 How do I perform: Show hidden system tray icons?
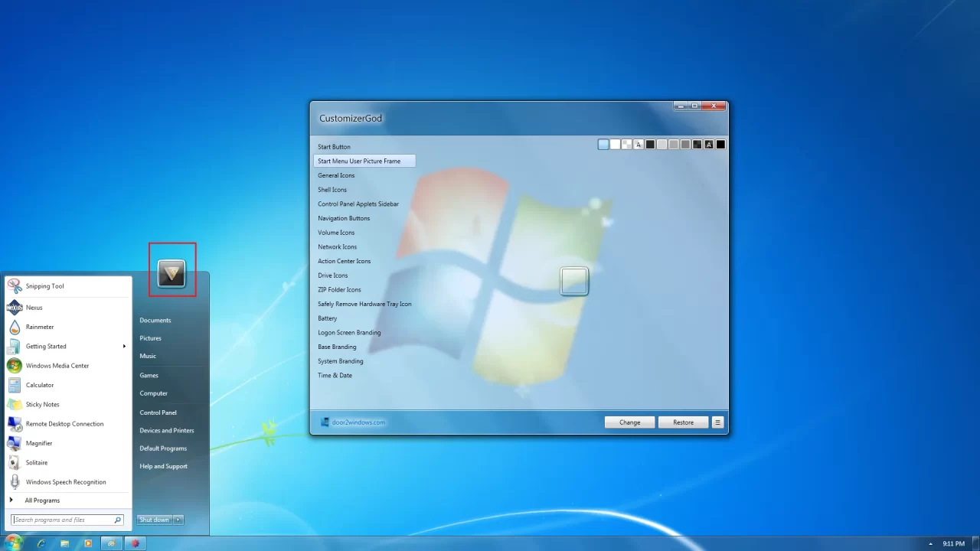tap(931, 544)
